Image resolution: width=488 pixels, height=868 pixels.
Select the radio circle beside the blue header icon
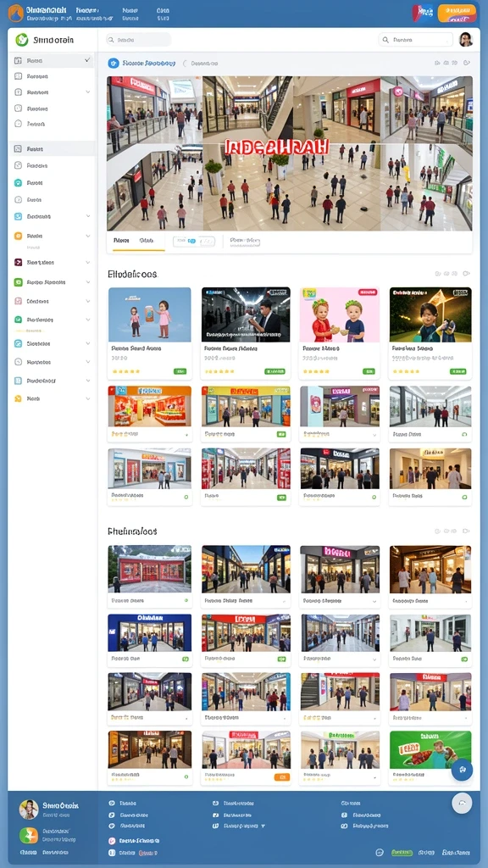[186, 64]
